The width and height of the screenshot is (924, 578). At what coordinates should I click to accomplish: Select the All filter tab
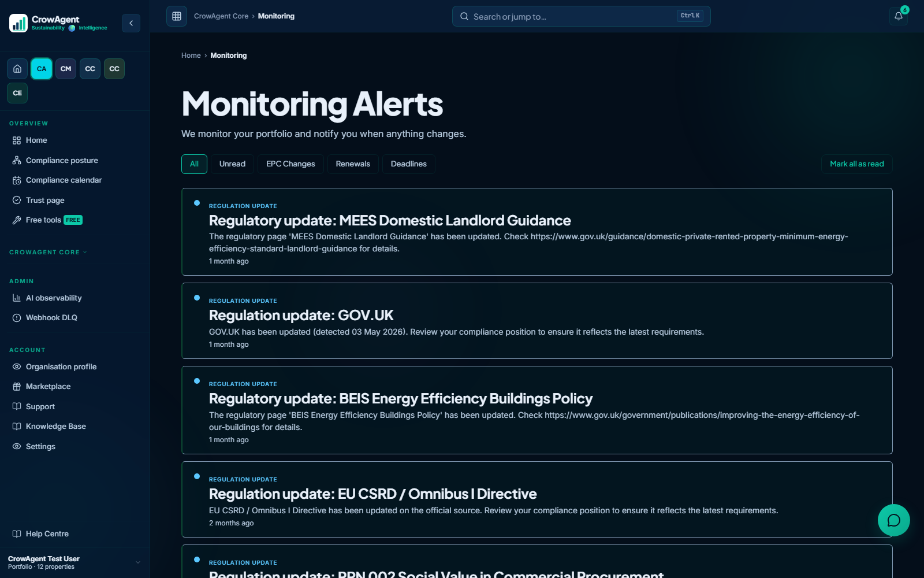pyautogui.click(x=194, y=164)
